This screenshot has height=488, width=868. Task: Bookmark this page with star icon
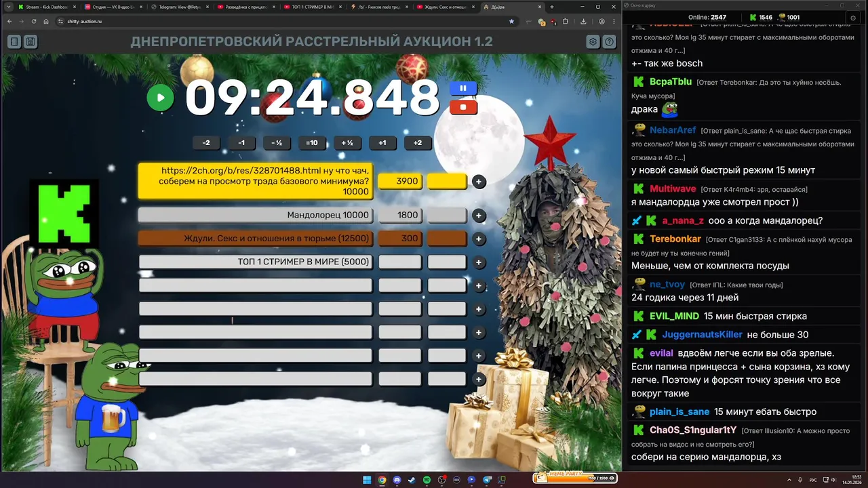point(511,21)
